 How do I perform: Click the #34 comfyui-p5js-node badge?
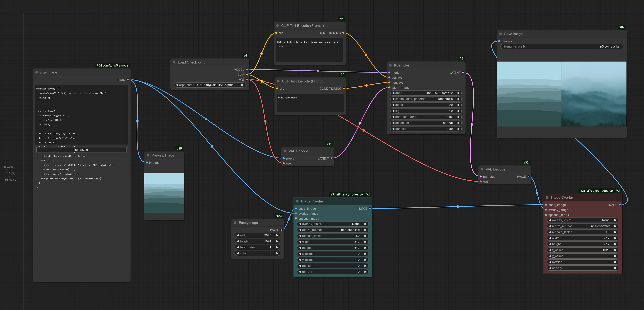[113, 66]
